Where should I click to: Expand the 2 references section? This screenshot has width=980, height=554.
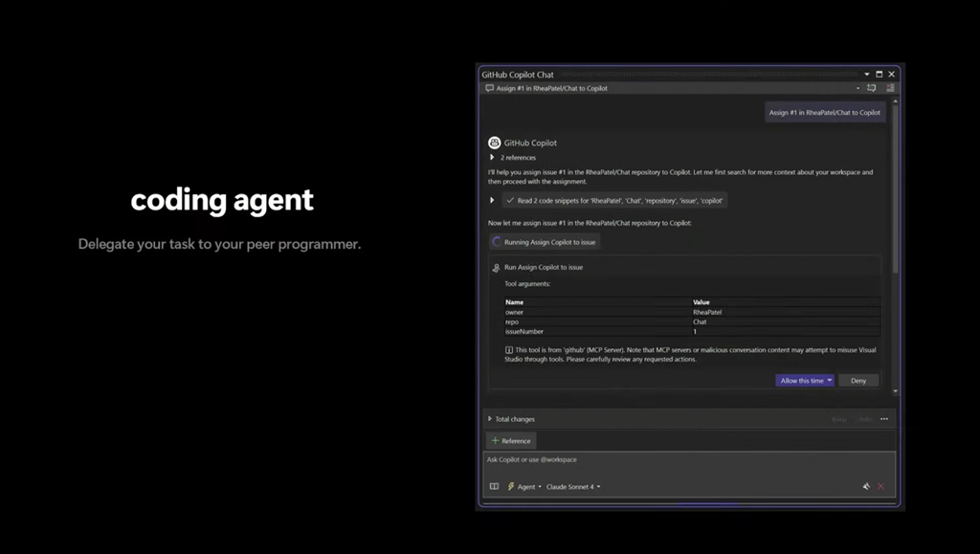tap(492, 157)
